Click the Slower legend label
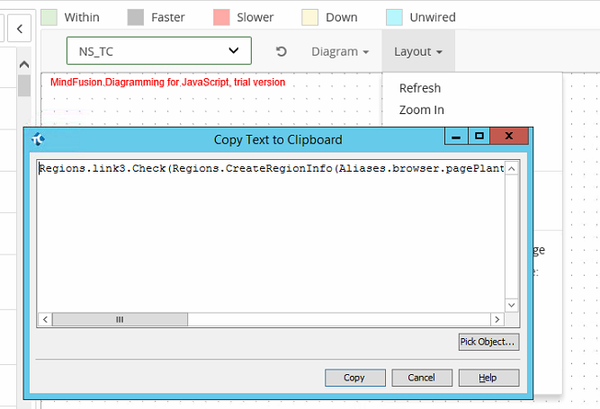 coord(255,17)
